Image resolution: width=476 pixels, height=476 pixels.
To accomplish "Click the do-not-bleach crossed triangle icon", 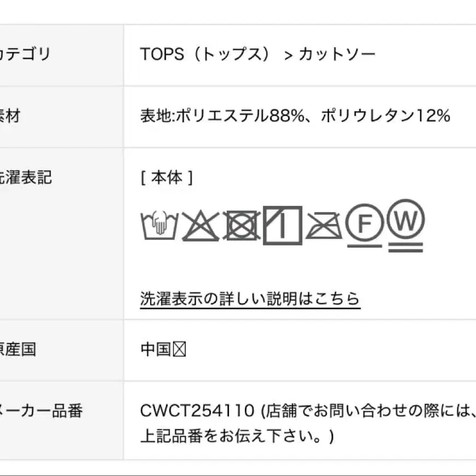I will coord(200,225).
